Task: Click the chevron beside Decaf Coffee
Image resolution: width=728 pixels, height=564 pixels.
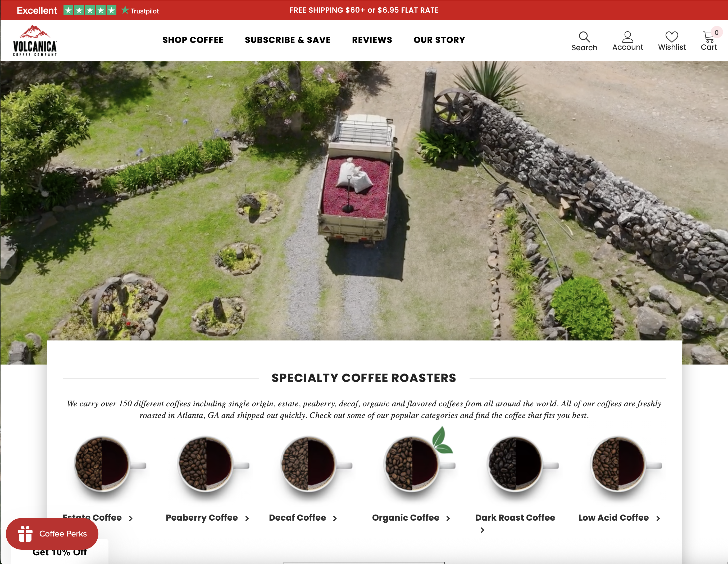Action: click(x=335, y=518)
